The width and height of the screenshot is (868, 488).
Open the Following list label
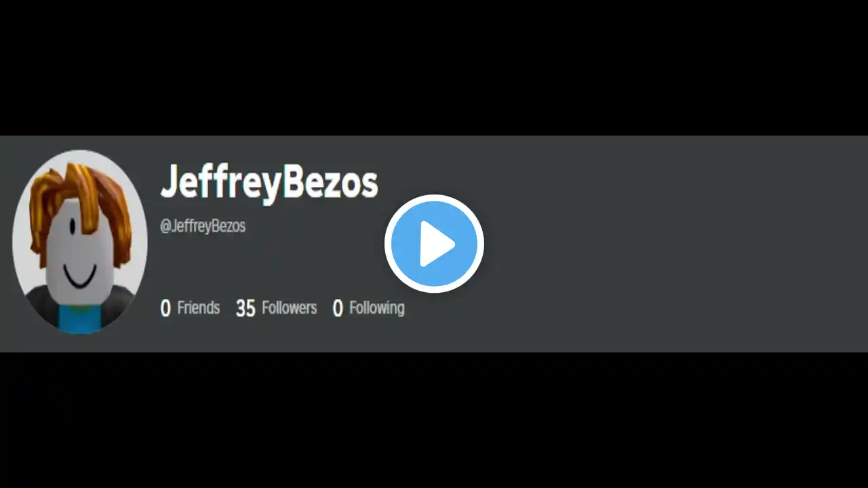(x=377, y=308)
